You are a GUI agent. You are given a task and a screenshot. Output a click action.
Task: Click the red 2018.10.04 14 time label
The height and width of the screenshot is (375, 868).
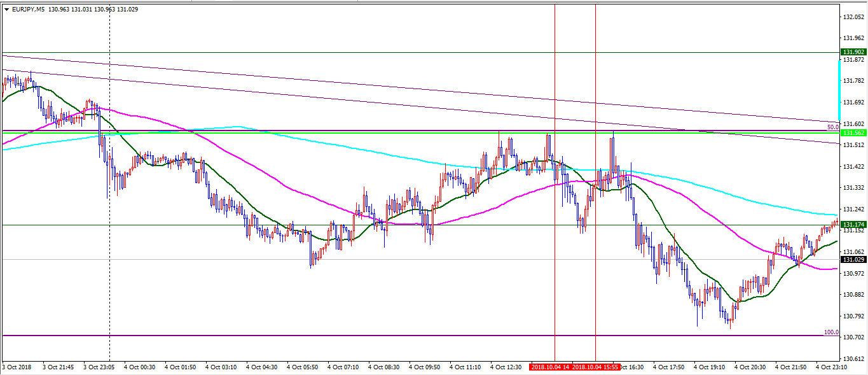(551, 367)
